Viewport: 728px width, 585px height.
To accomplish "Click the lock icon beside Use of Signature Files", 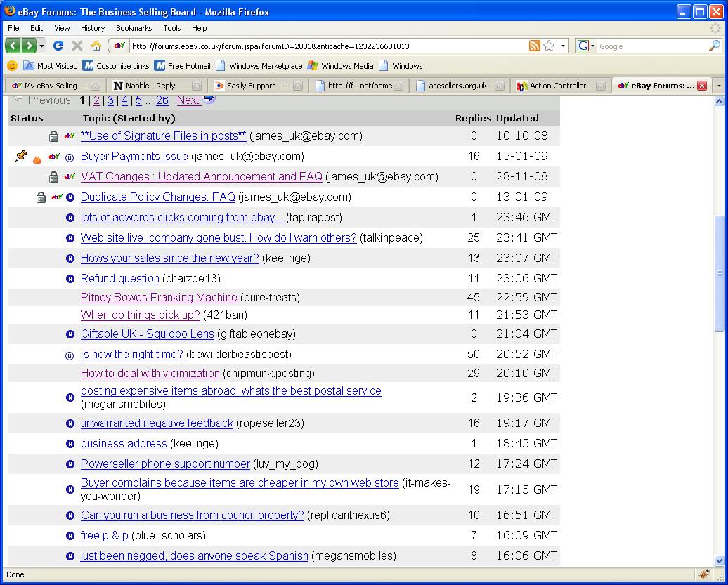I will point(53,136).
